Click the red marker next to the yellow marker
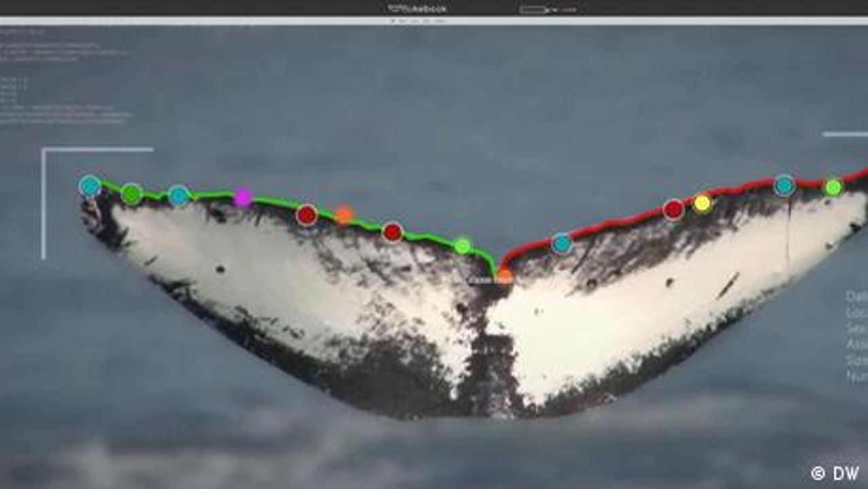The height and width of the screenshot is (489, 868). pos(674,210)
